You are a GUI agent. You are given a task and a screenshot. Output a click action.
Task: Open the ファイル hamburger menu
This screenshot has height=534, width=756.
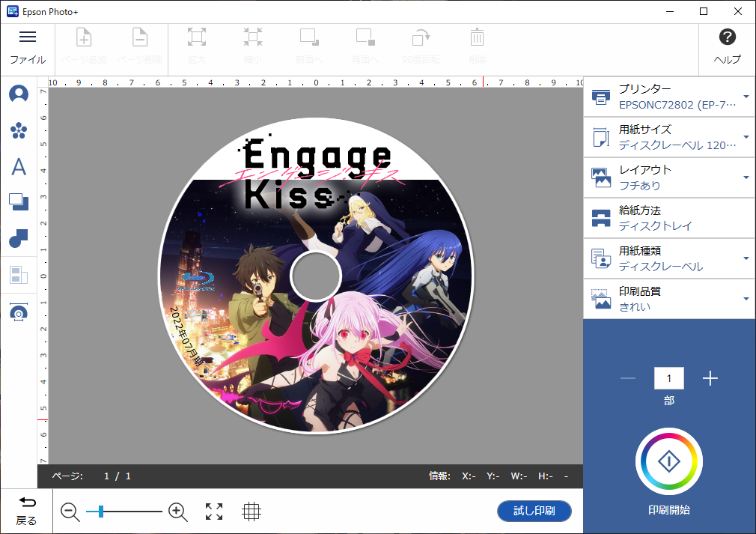pyautogui.click(x=28, y=48)
